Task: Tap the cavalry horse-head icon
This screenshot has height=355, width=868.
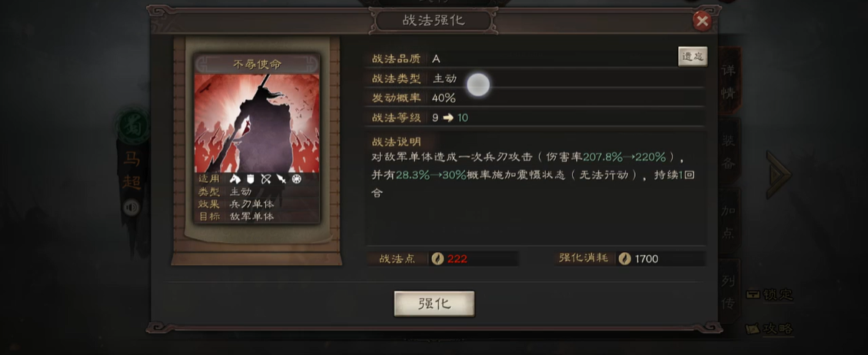Action: coord(234,179)
